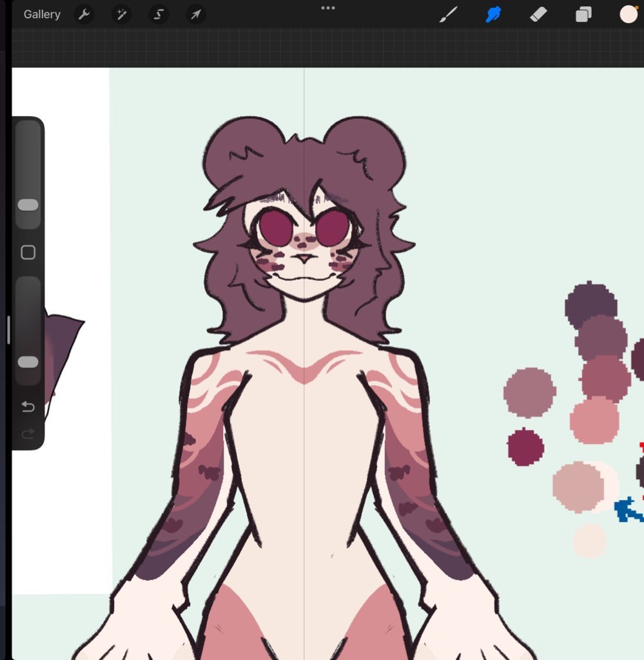This screenshot has width=644, height=660.
Task: Click the dusty pink palette swatch
Action: (578, 487)
